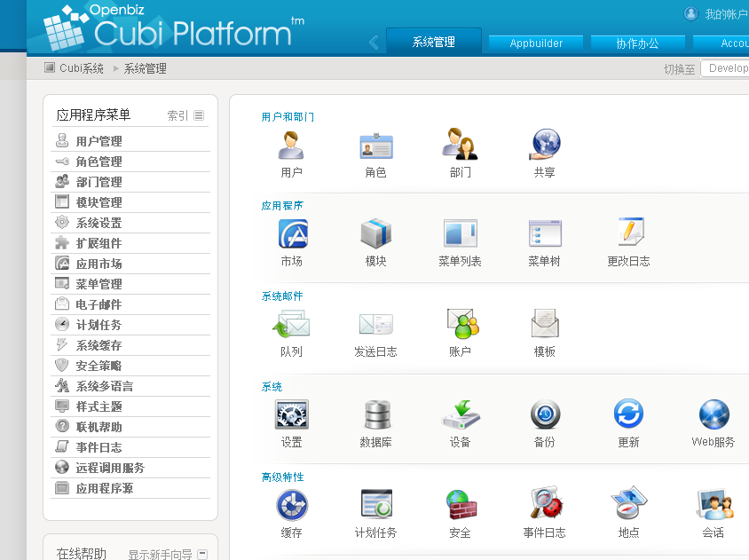The height and width of the screenshot is (560, 749).
Task: Open the 模板 (Mail templates) envelope icon
Action: click(545, 323)
